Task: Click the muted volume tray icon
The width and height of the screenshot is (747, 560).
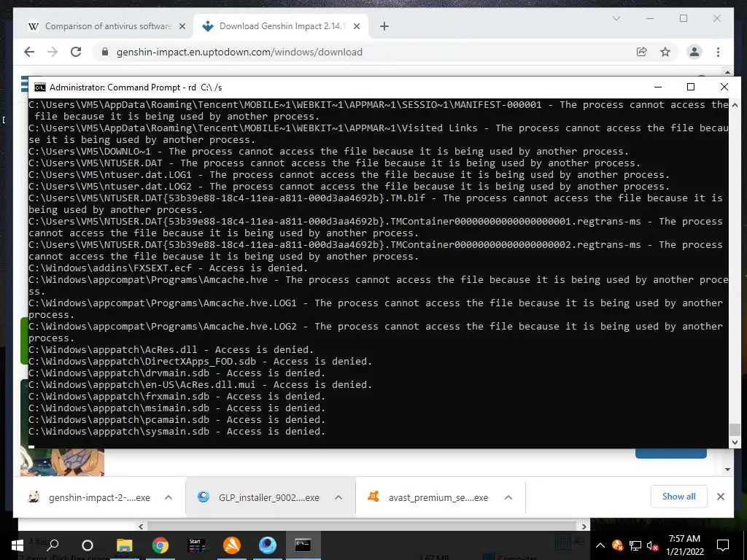Action: point(653,545)
